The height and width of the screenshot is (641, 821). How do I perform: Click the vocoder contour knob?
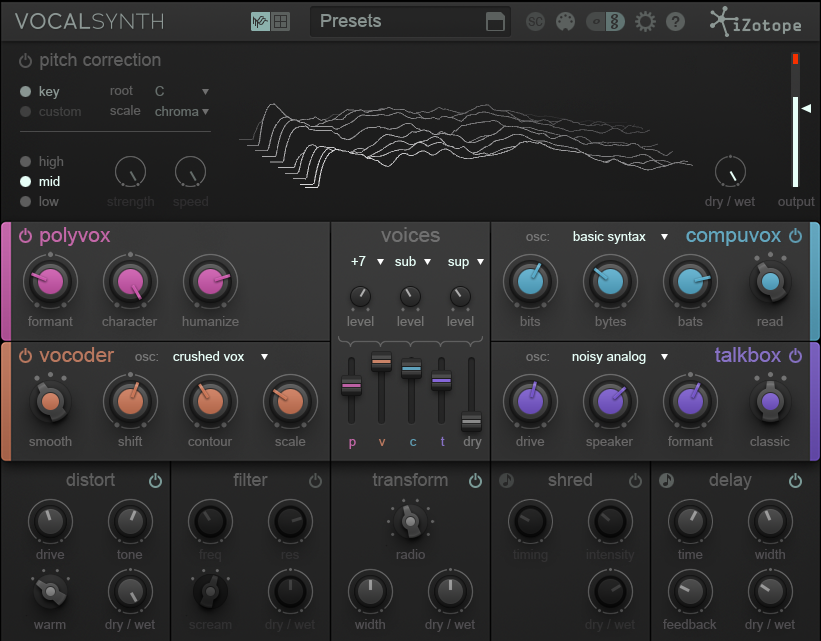tap(210, 402)
